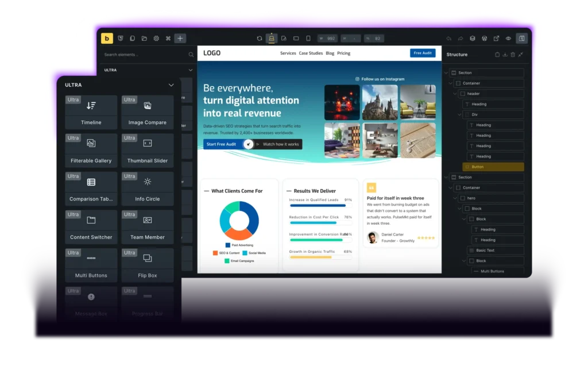Click the Start Free Audit button
This screenshot has width=588, height=373.
(x=221, y=144)
